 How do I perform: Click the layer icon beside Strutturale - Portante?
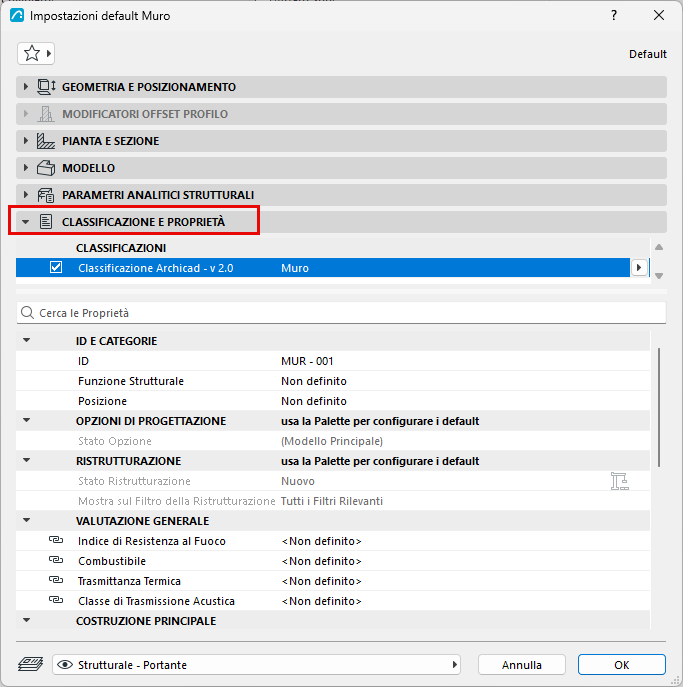tap(30, 664)
